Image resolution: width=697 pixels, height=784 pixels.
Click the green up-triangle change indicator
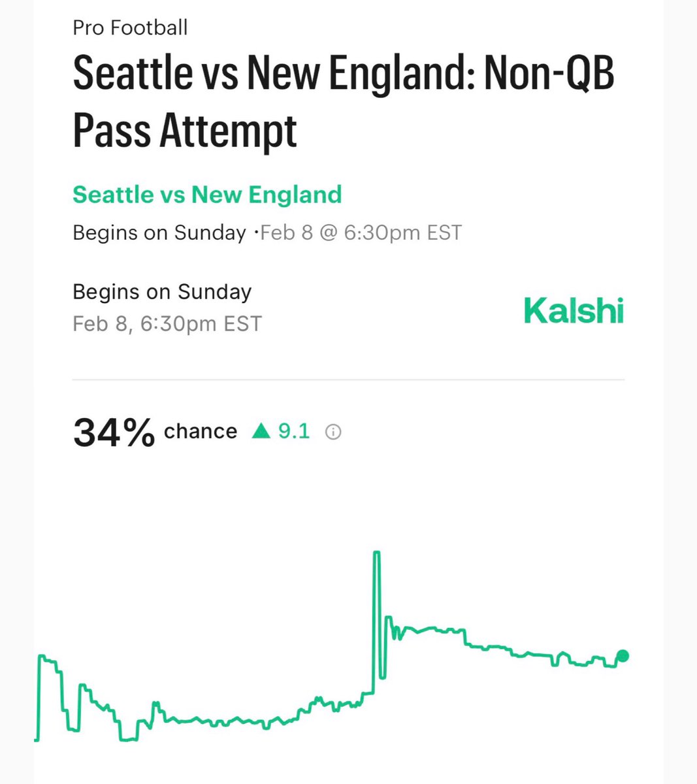coord(261,431)
